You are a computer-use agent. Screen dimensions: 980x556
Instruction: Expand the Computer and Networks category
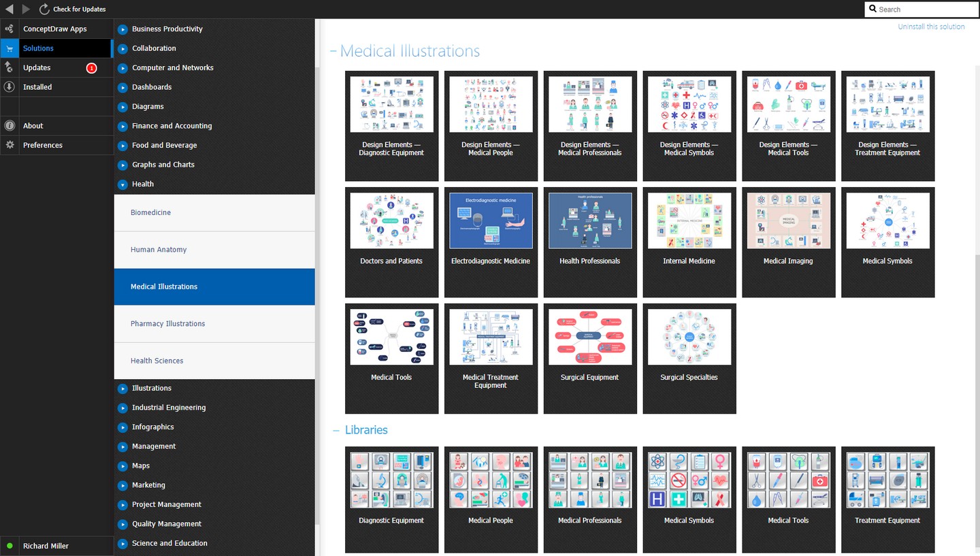122,68
